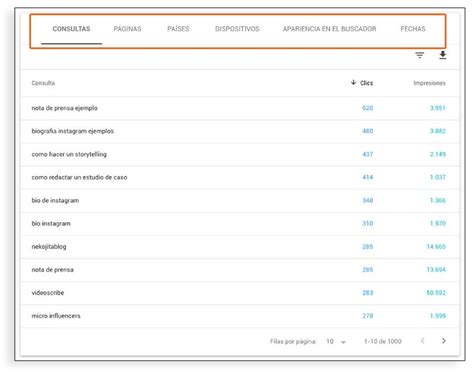Sort by the Clics arrow

click(x=353, y=82)
